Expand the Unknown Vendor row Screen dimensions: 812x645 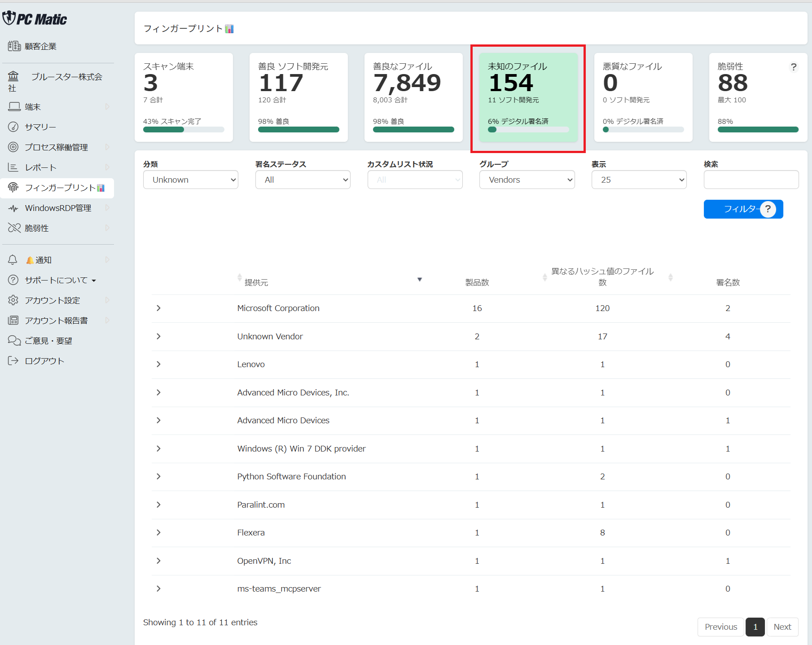pyautogui.click(x=158, y=336)
